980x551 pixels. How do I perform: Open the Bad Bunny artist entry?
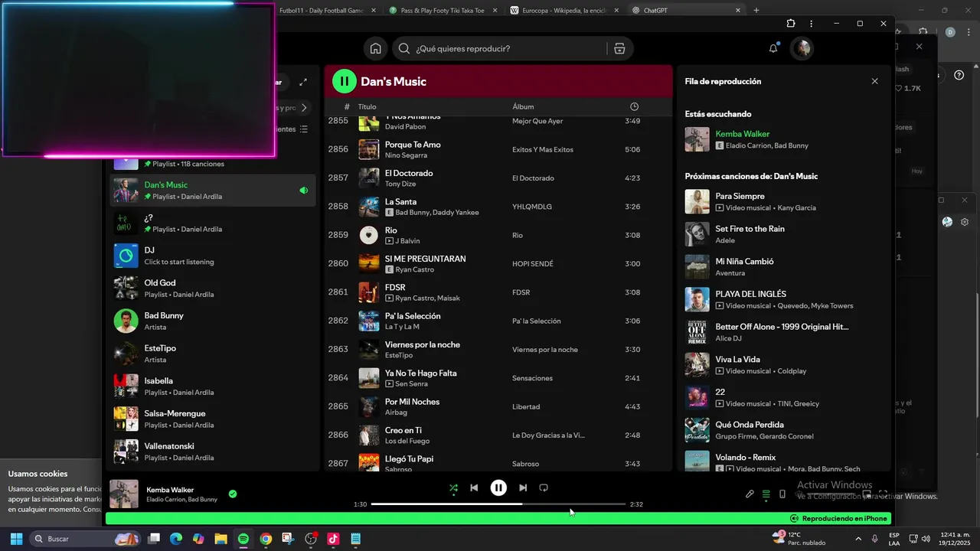[x=213, y=321]
